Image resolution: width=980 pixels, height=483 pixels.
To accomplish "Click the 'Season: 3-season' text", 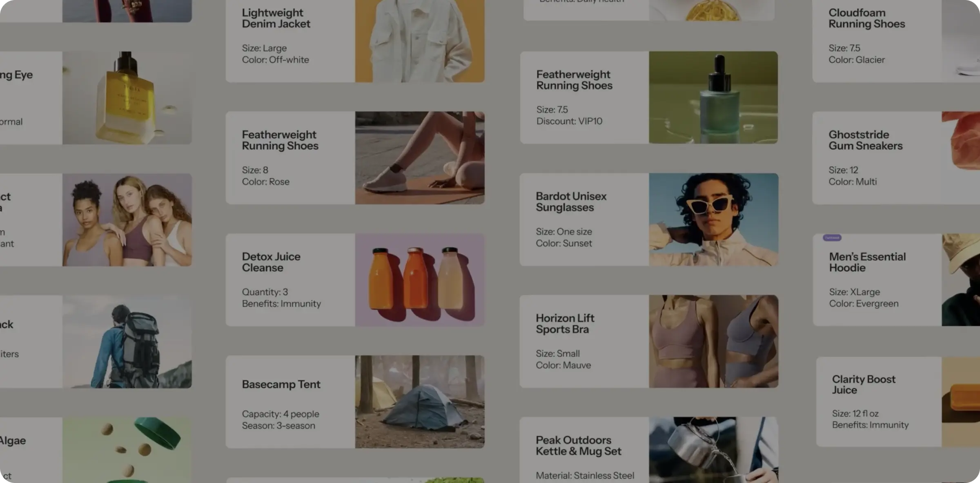I will 278,425.
